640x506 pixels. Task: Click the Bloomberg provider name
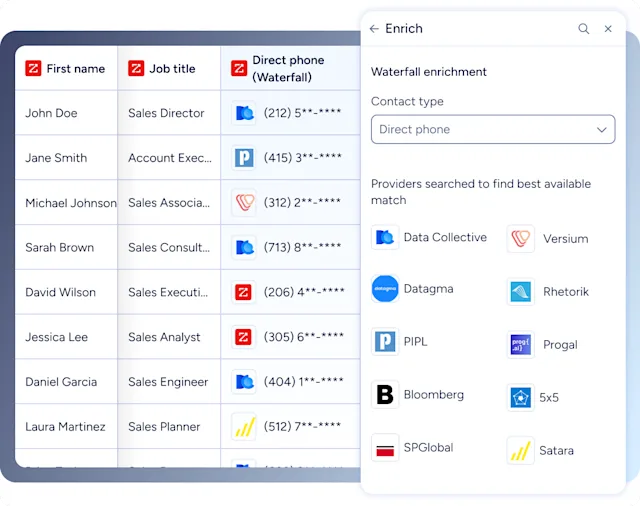click(x=434, y=395)
